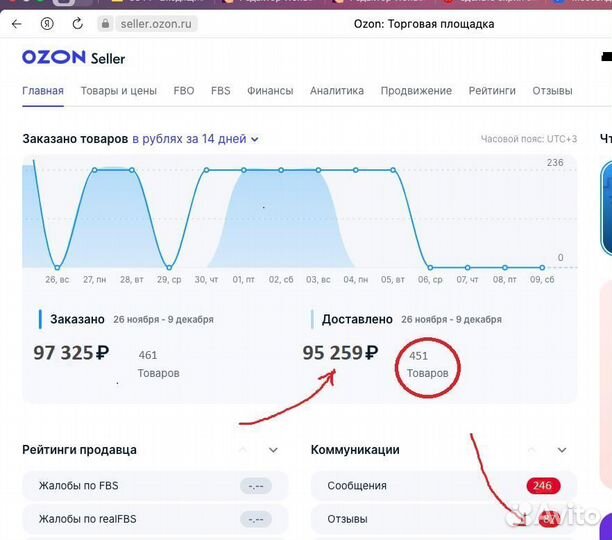The height and width of the screenshot is (540, 612).
Task: Open the Аналитика tab
Action: (x=337, y=91)
